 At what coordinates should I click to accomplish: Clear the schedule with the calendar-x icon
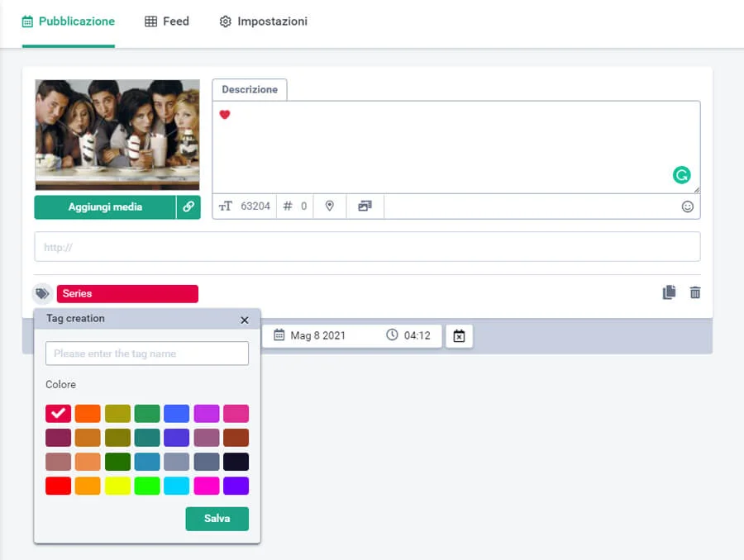(x=460, y=336)
